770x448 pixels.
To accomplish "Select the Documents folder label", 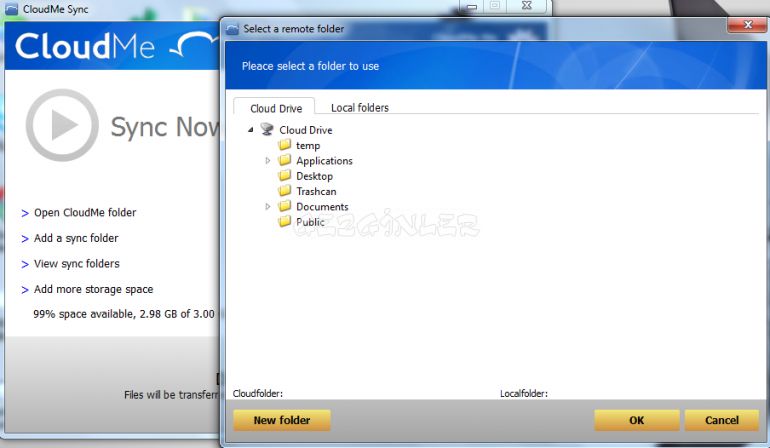I will click(322, 207).
